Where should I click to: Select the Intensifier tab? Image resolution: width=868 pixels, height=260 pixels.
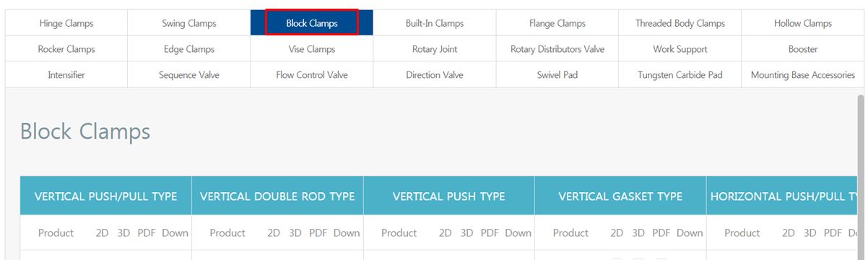point(66,75)
